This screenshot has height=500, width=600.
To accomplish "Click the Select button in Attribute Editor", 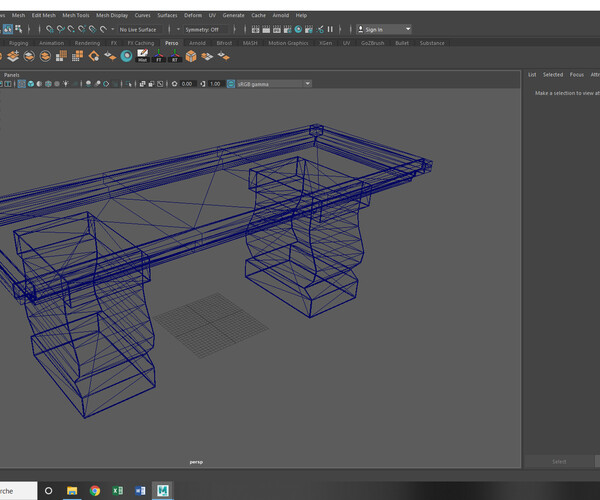I will click(x=559, y=461).
